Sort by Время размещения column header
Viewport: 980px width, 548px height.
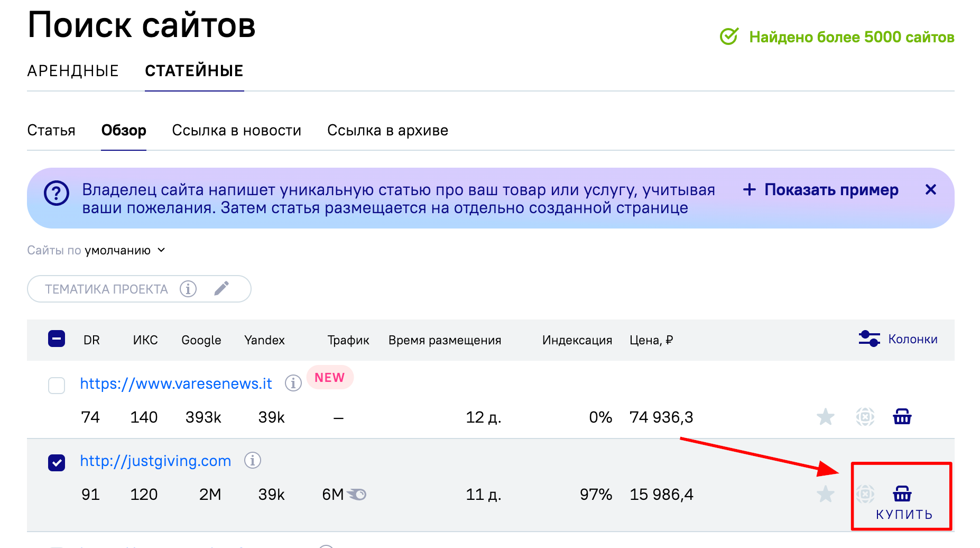(445, 340)
